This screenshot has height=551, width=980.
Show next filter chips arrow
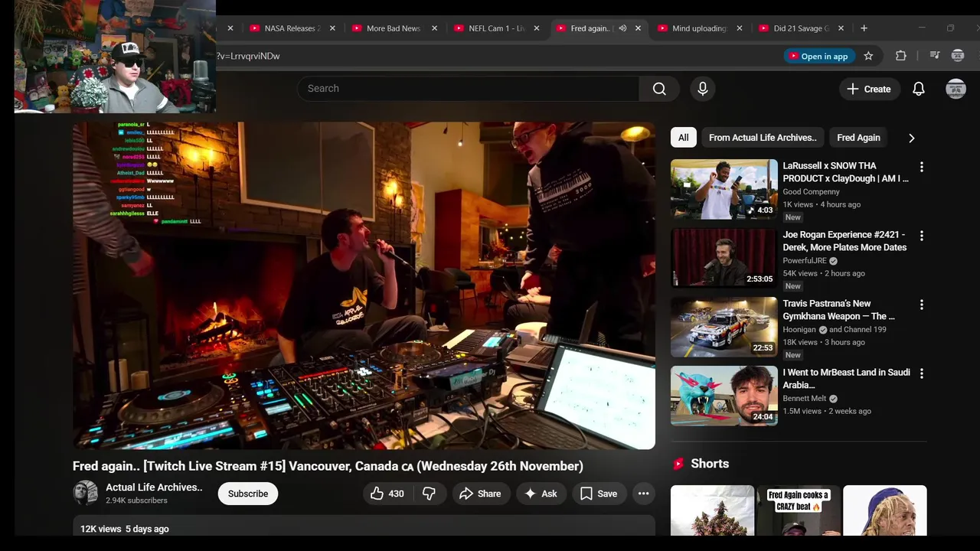911,138
